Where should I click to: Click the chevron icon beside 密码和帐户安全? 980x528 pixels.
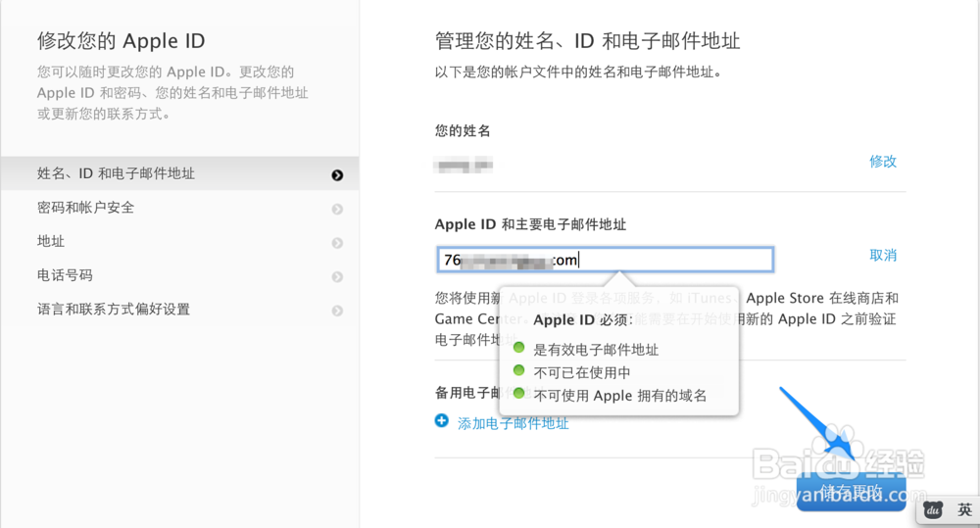pos(337,209)
